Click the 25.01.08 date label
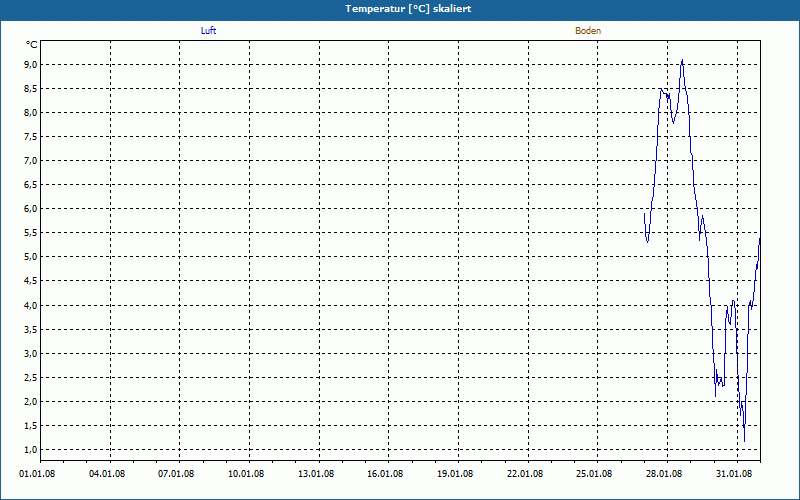Viewport: 800px width, 500px height. (x=594, y=474)
